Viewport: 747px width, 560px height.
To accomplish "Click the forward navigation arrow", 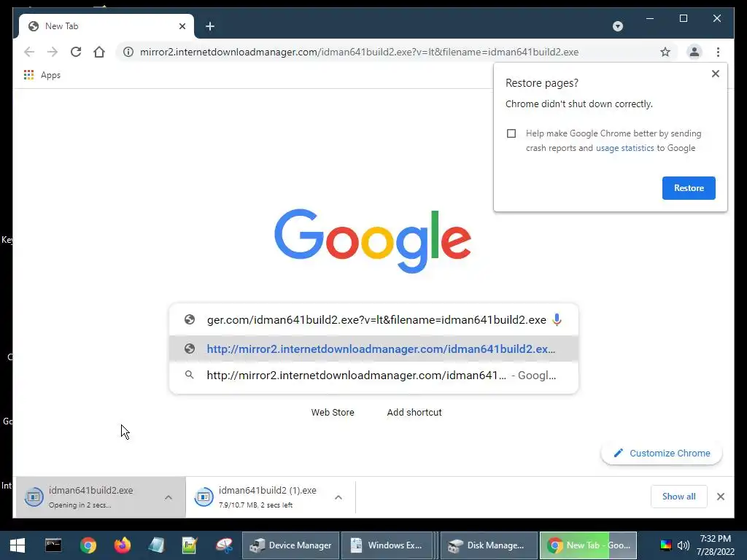I will point(53,52).
